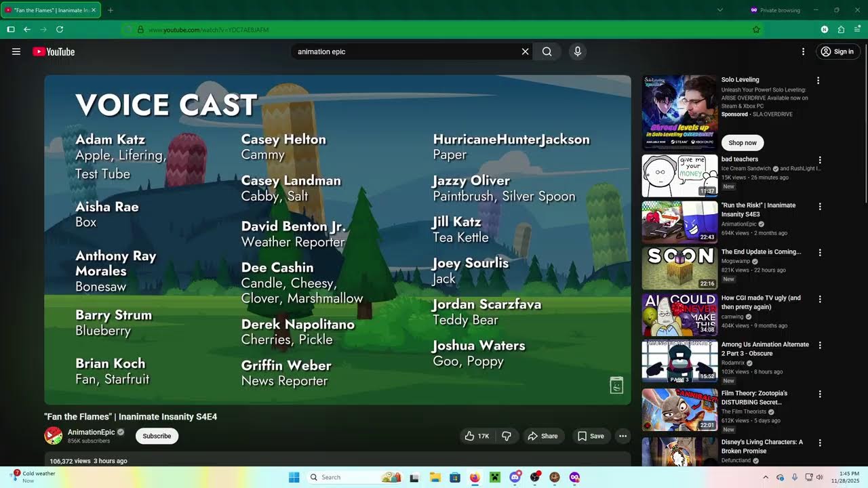This screenshot has width=868, height=488.
Task: Open options for How CGI made TV ugly
Action: (820, 299)
